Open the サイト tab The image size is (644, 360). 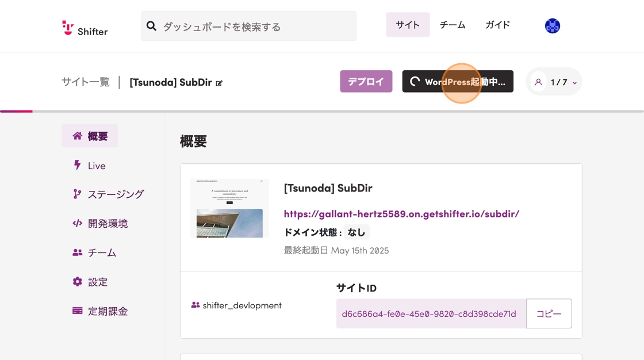pos(408,25)
